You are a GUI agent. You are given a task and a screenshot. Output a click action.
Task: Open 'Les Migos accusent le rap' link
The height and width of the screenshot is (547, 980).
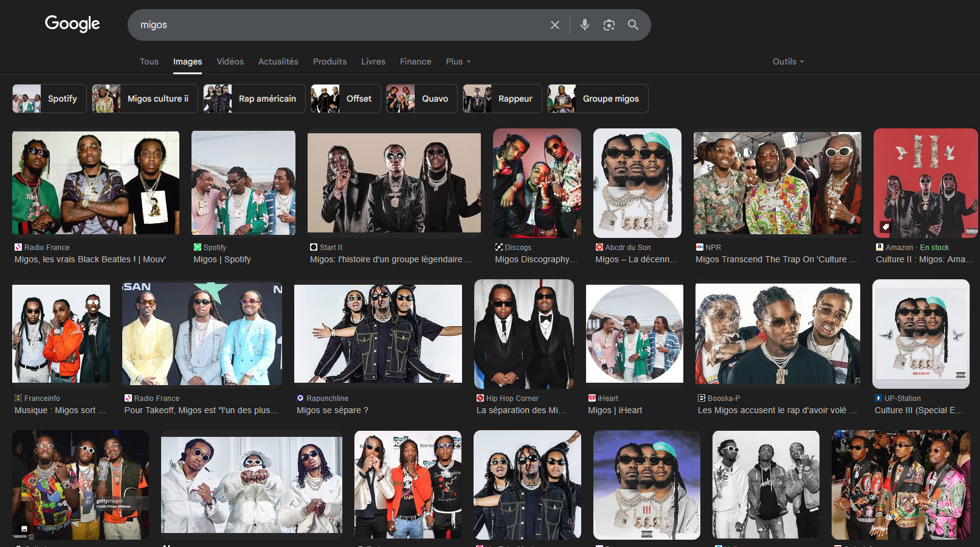[778, 410]
